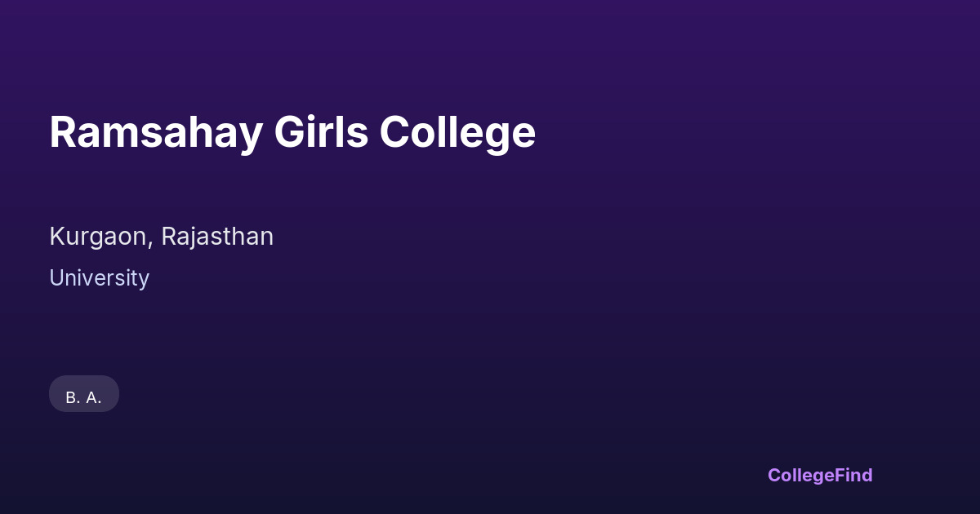Click the letter A. inside the course pill
Image resolution: width=980 pixels, height=514 pixels.
click(x=93, y=398)
